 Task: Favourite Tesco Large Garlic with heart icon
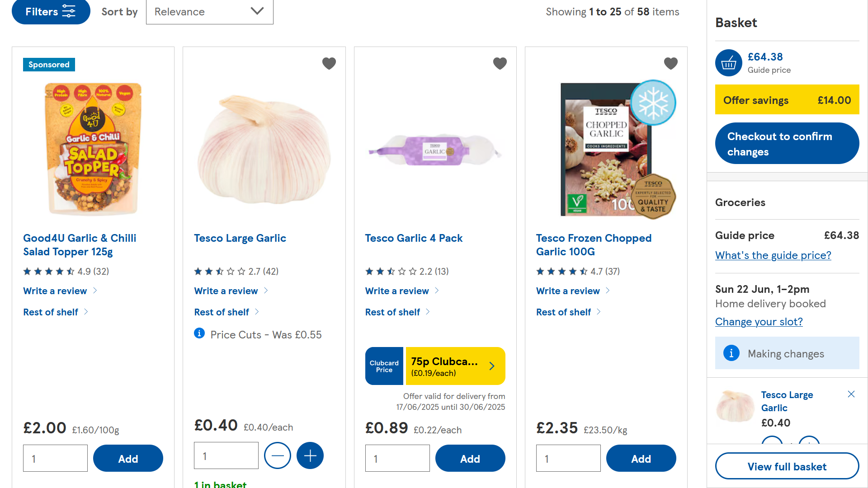click(x=329, y=63)
